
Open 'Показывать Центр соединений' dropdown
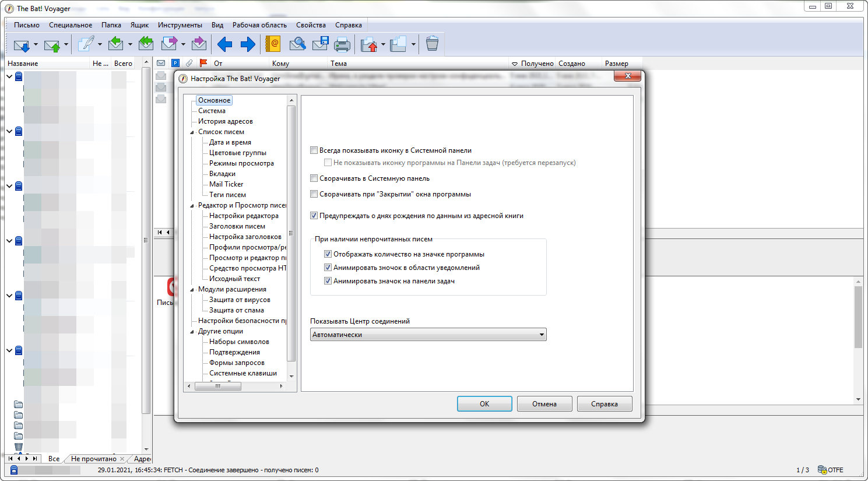tap(428, 335)
